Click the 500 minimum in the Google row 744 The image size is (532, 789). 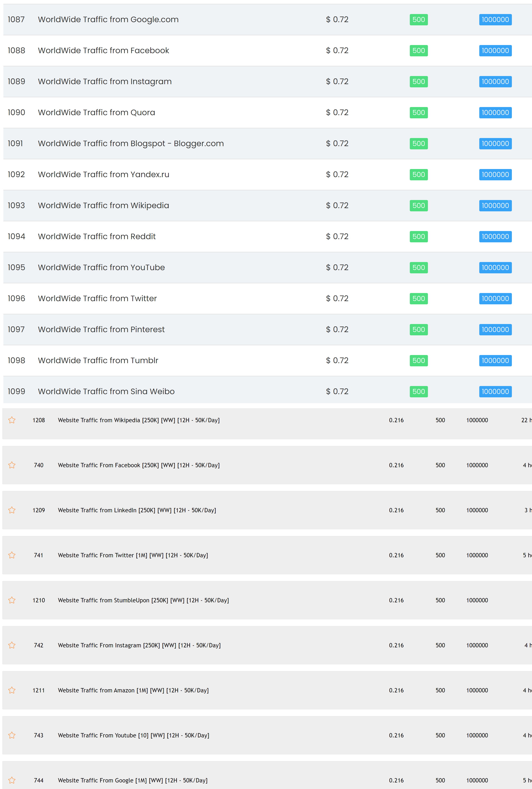pos(440,781)
